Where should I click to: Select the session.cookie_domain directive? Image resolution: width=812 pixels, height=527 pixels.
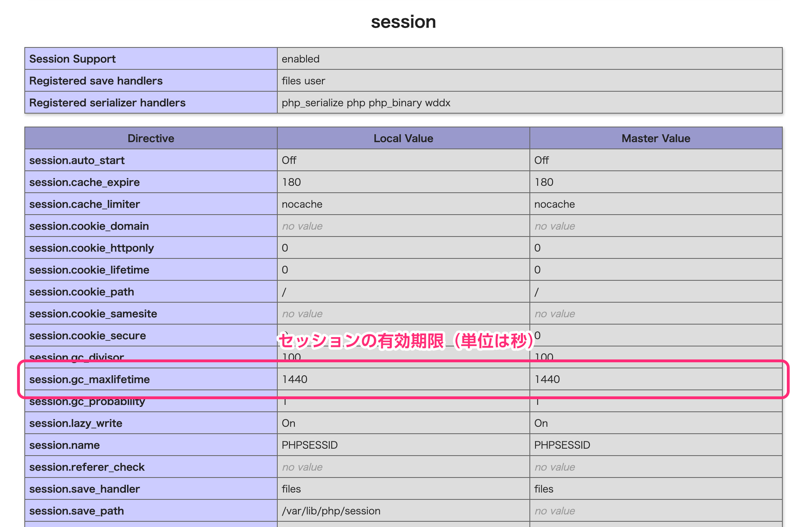tap(89, 226)
